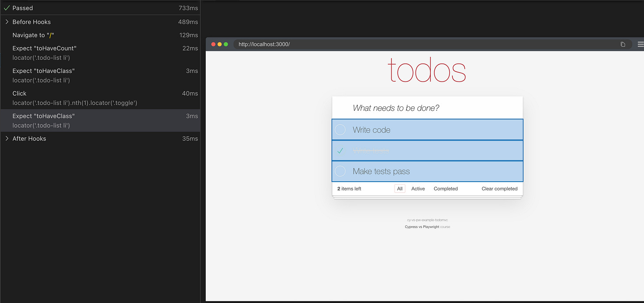Viewport: 644px width, 303px height.
Task: Click the locator text under Expect "toHaveCount"
Action: [x=41, y=58]
